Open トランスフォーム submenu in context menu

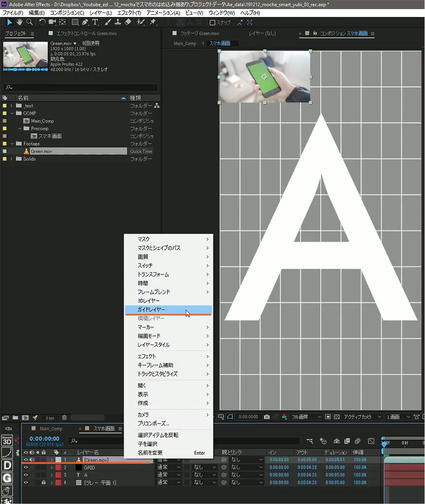[x=169, y=274]
